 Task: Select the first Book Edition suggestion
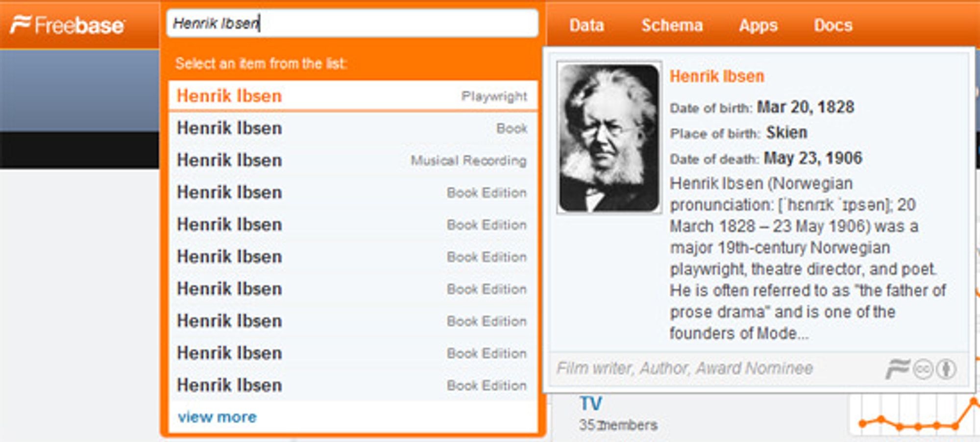(x=353, y=193)
